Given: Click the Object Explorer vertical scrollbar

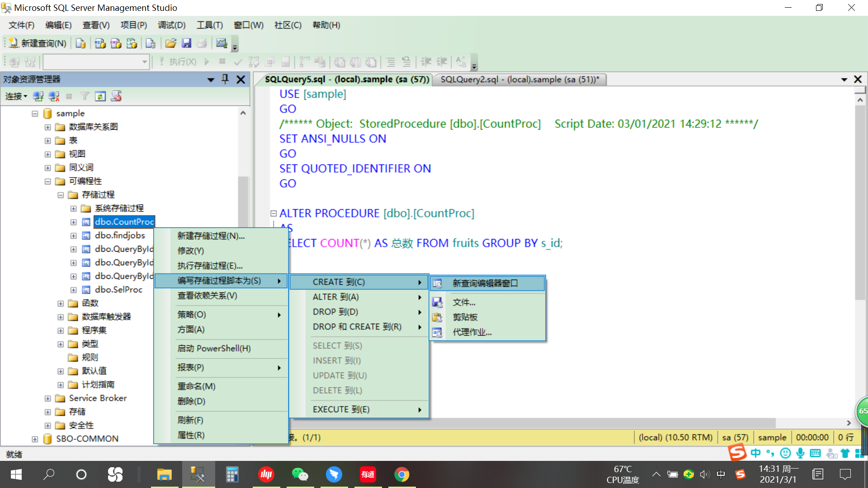Looking at the screenshot, I should coord(243,271).
